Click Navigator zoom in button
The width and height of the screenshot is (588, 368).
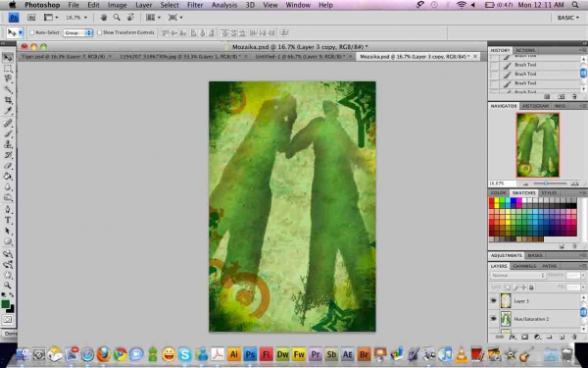[574, 184]
